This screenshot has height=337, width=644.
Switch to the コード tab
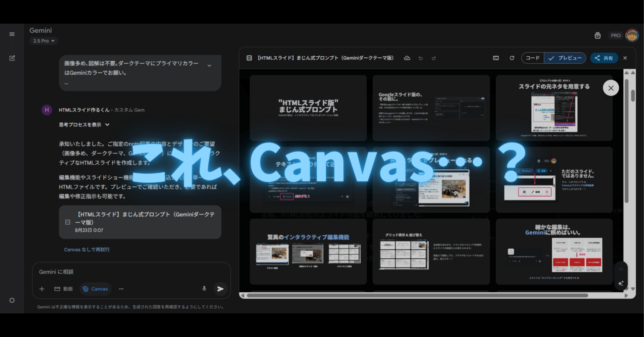coord(533,58)
